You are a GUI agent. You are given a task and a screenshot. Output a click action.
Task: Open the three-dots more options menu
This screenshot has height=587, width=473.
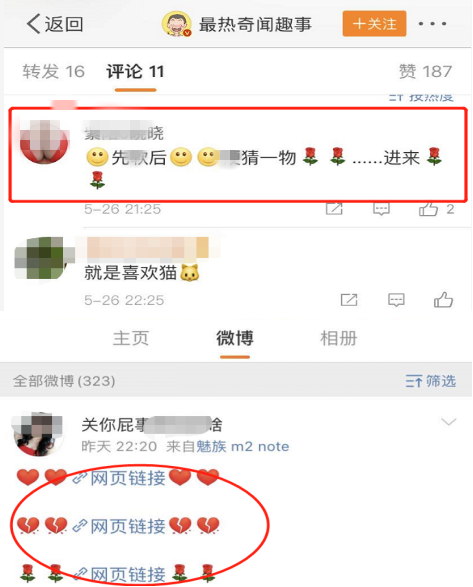tap(433, 24)
